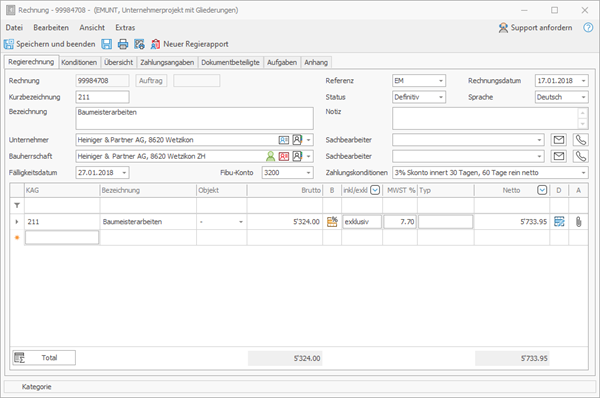Click the KAG column header
The height and width of the screenshot is (398, 600).
[62, 190]
